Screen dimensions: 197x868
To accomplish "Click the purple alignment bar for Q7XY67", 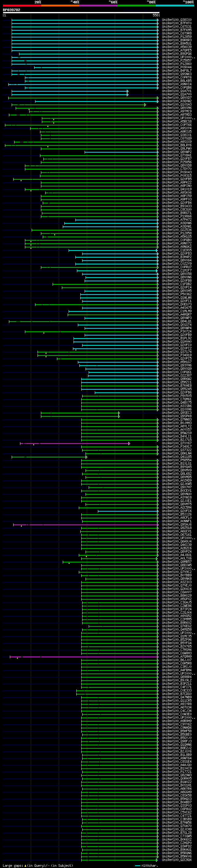I will tap(75, 444).
